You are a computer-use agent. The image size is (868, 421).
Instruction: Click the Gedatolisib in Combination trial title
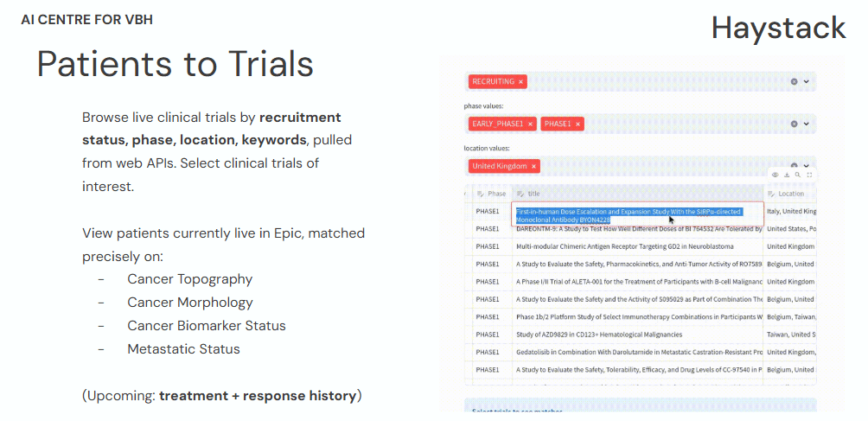coord(637,352)
